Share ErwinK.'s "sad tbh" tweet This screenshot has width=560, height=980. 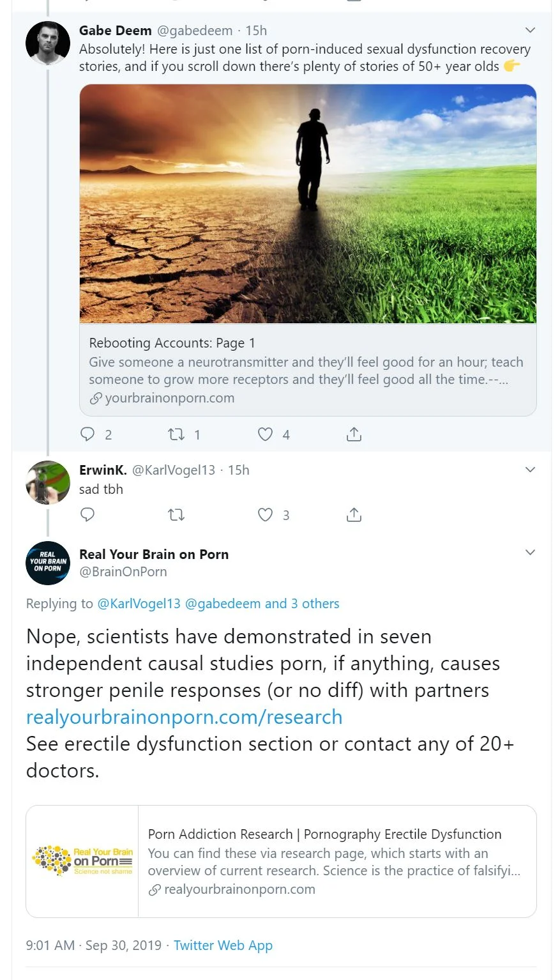(354, 515)
